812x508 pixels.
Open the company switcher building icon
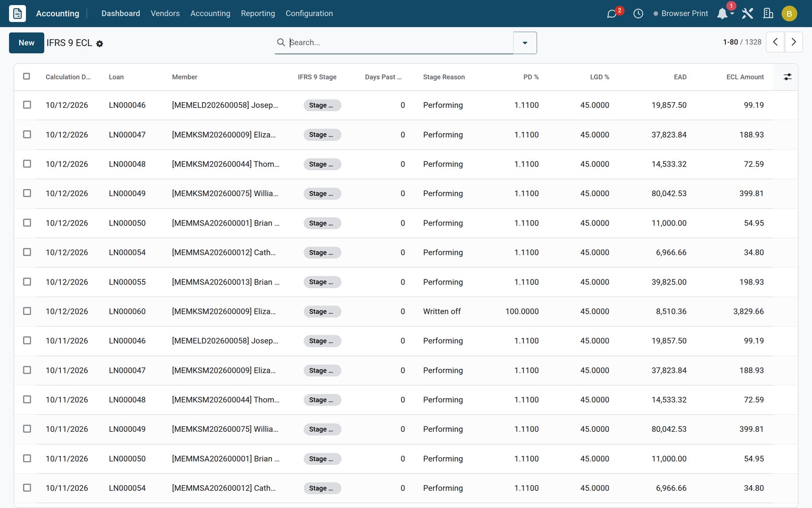coord(768,14)
